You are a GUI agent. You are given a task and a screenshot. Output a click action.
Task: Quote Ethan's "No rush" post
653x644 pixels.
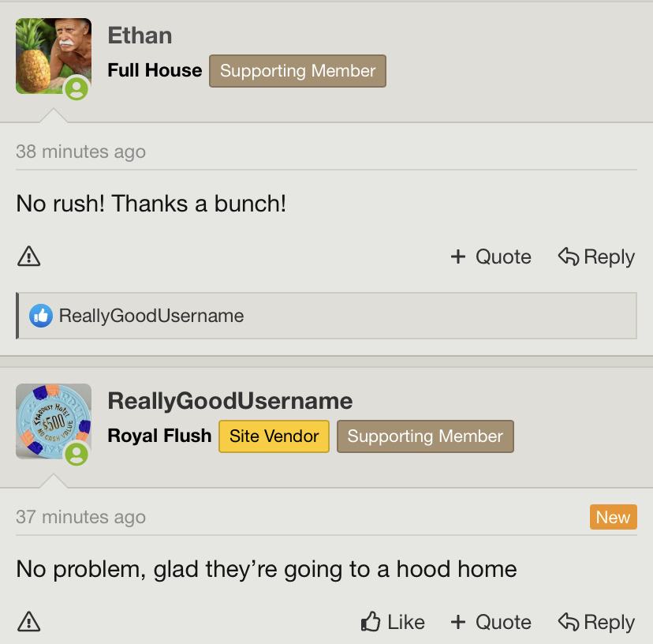(x=491, y=256)
